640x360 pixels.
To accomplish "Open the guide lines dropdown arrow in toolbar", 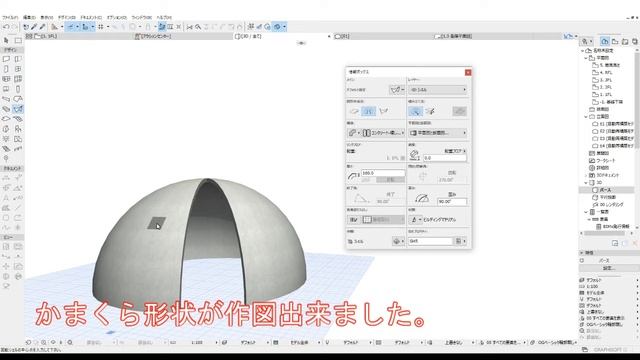I will click(77, 27).
